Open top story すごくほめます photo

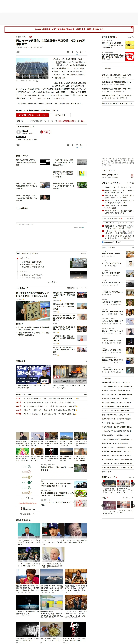pos(33,311)
